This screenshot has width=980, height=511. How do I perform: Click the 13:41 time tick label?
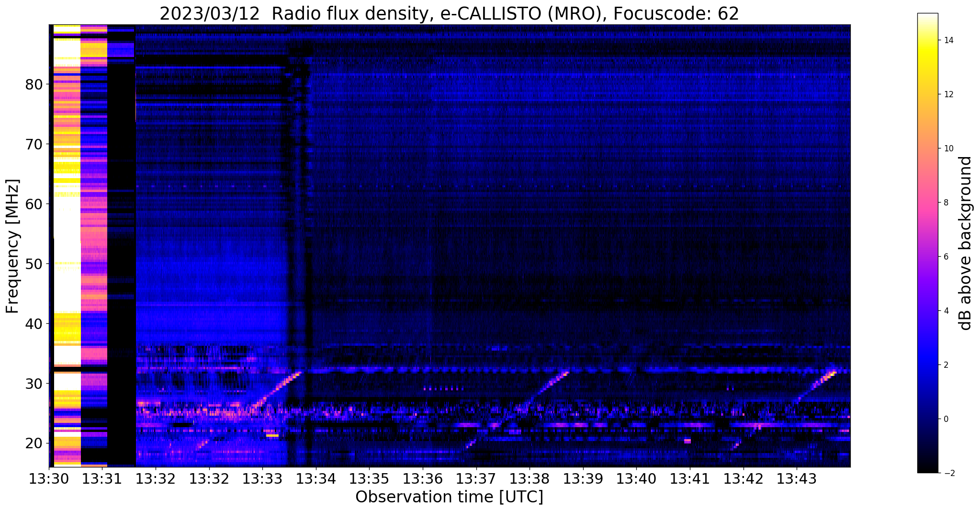tap(690, 478)
